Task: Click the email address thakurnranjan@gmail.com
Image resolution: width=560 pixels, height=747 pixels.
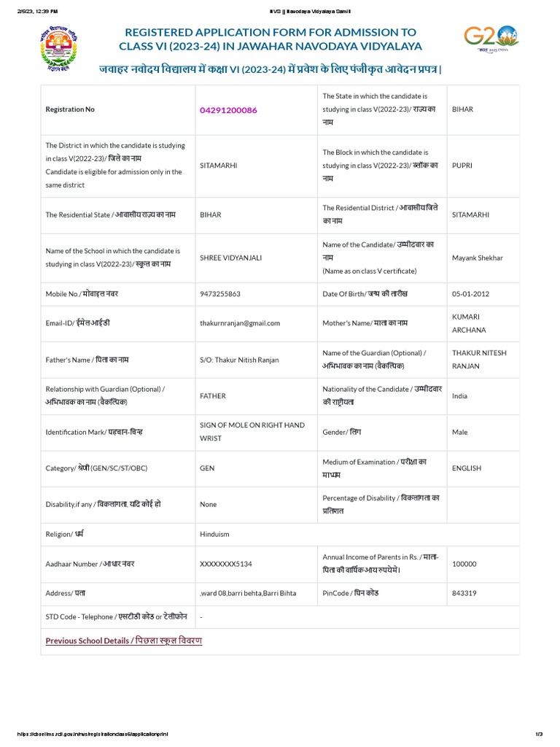Action: coord(240,323)
